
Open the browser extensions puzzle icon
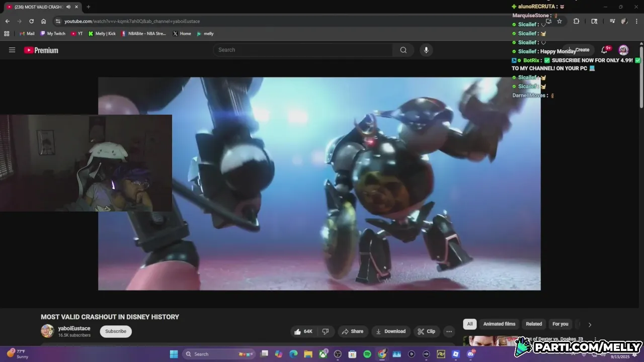click(576, 21)
